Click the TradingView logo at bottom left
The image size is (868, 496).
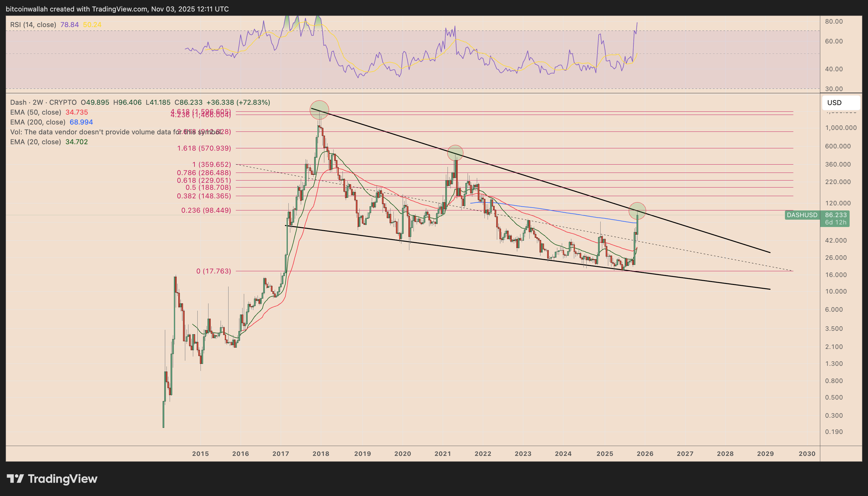coord(16,478)
